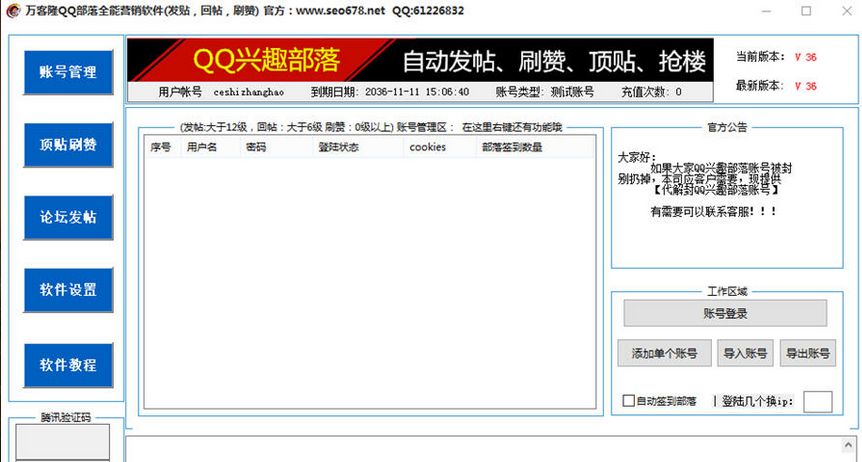Click 添加单个账号 button
Viewport: 862px width, 462px height.
tap(664, 353)
